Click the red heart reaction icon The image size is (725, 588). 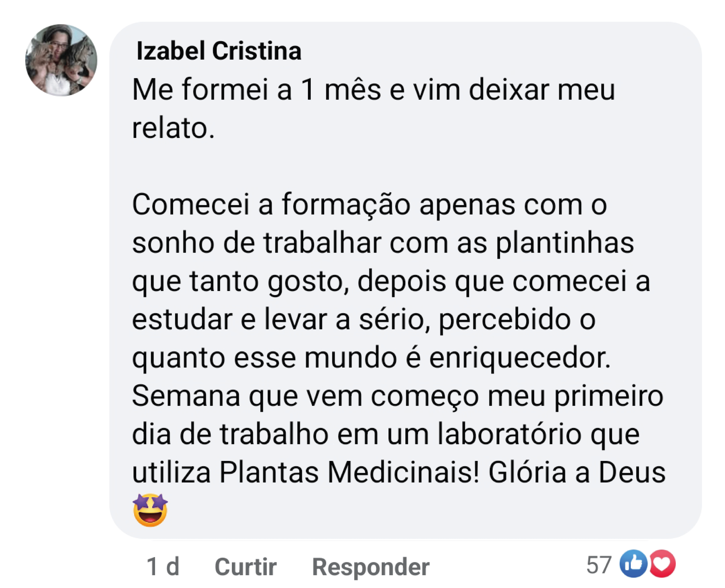(x=662, y=564)
